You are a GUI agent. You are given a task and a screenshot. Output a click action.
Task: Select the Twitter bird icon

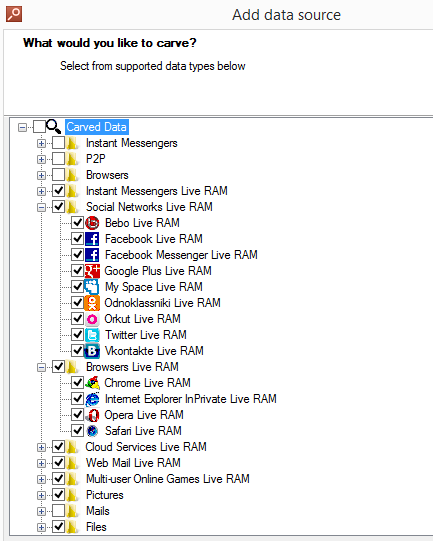coord(92,335)
